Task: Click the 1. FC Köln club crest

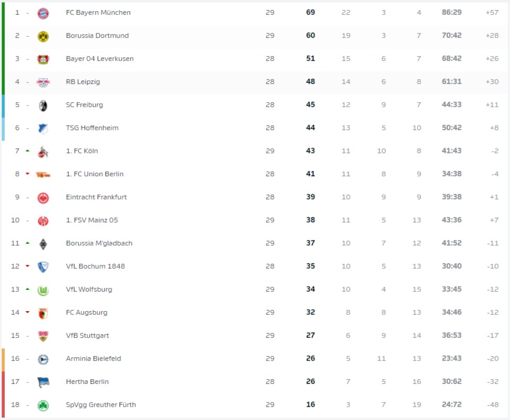Action: click(43, 151)
